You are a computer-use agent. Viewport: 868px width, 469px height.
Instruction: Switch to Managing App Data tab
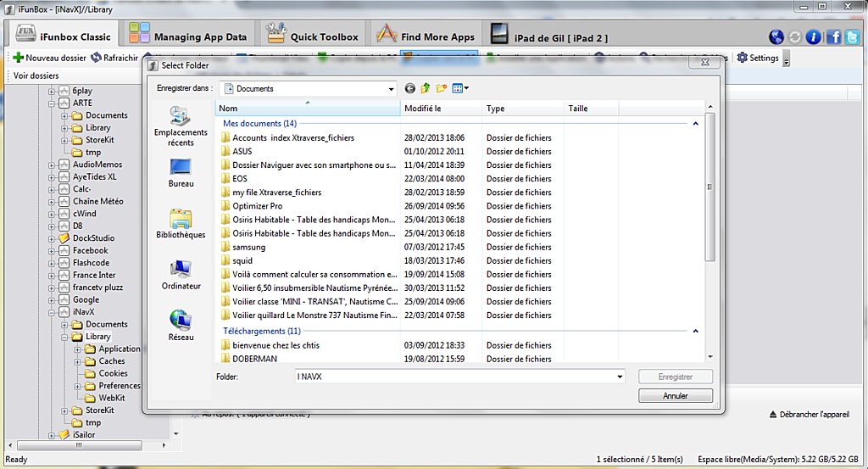188,34
